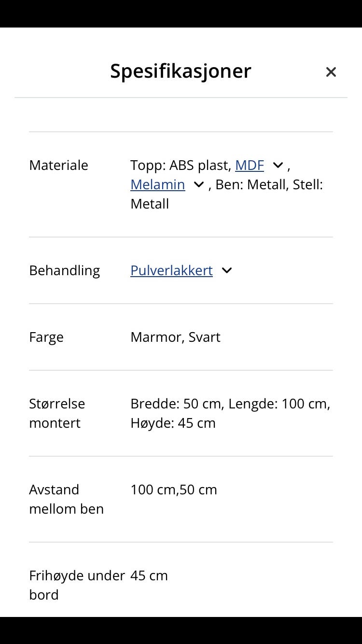Expand the chevron beside Pulverlakkert

(227, 271)
